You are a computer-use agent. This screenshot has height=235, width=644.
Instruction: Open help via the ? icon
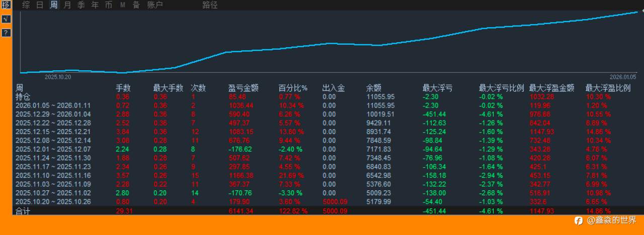coord(6,33)
